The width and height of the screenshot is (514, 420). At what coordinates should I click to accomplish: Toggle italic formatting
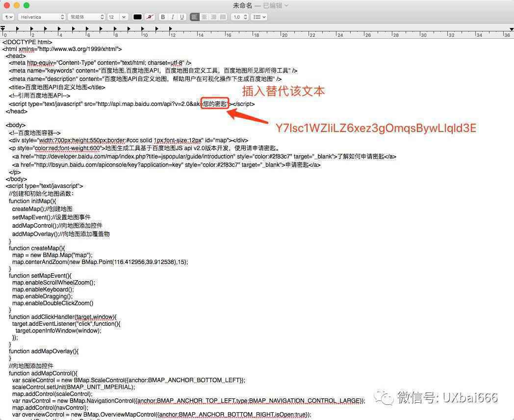coord(173,17)
